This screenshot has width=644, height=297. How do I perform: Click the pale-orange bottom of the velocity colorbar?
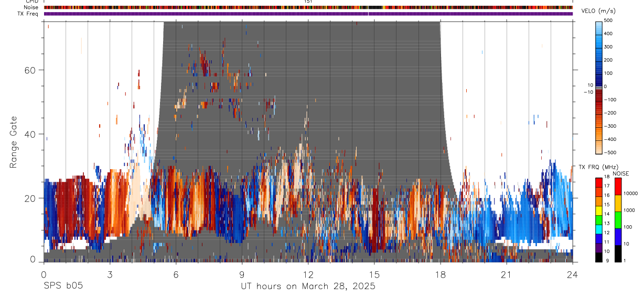[x=599, y=148]
